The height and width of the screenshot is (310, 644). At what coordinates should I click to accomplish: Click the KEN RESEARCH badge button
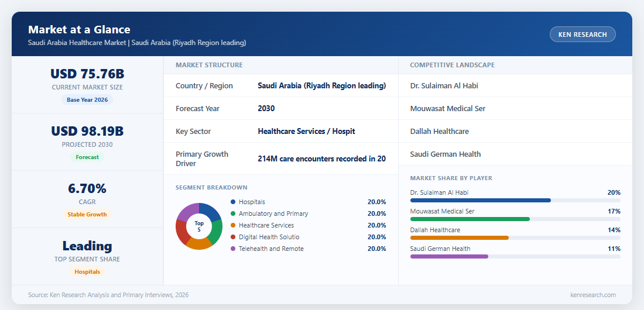pyautogui.click(x=583, y=35)
